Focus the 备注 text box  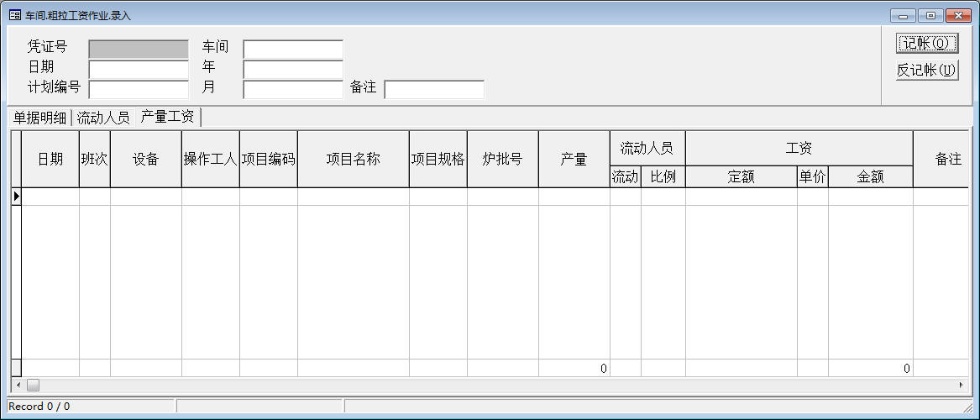(x=434, y=89)
